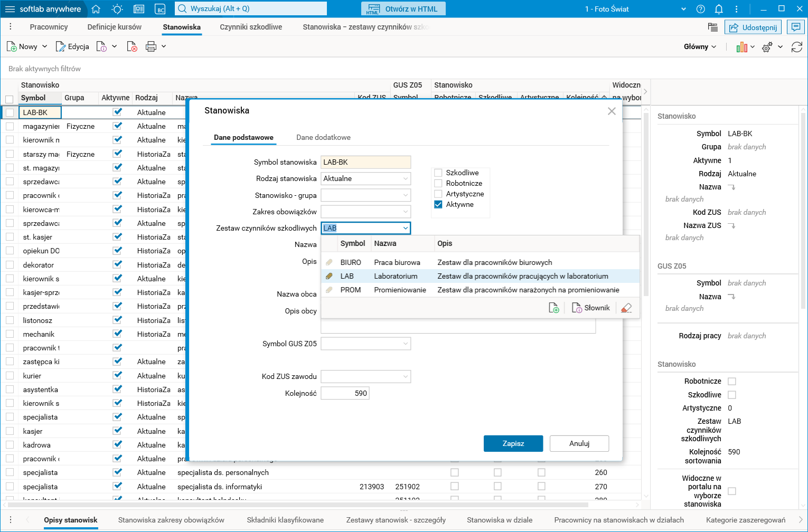Save the position with Zapisz
This screenshot has width=808, height=532.
tap(513, 443)
